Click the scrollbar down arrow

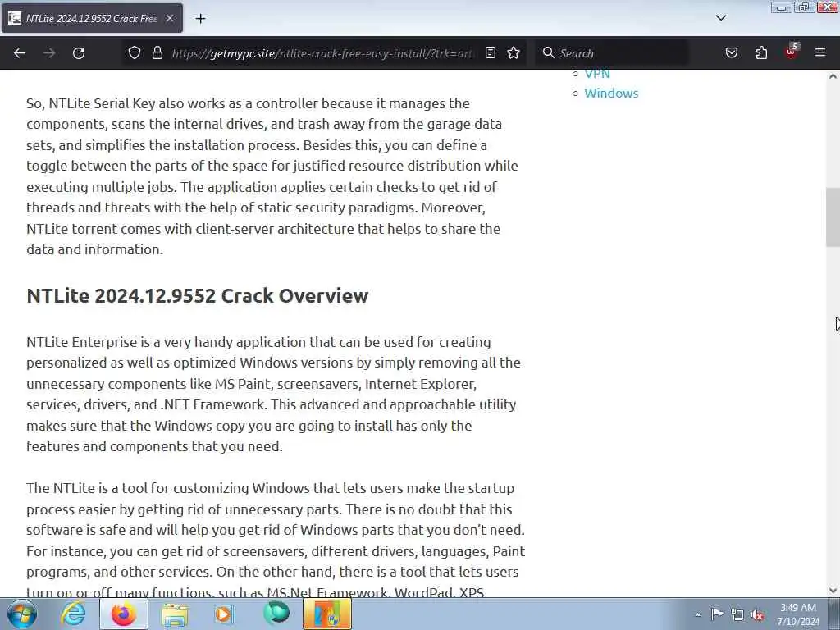coord(833,591)
